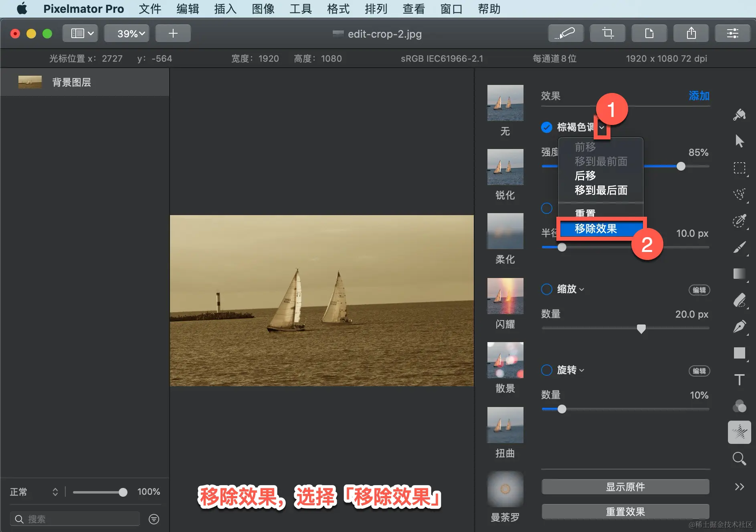The width and height of the screenshot is (756, 532).
Task: Open the Color Adjustments tool
Action: coord(739,406)
